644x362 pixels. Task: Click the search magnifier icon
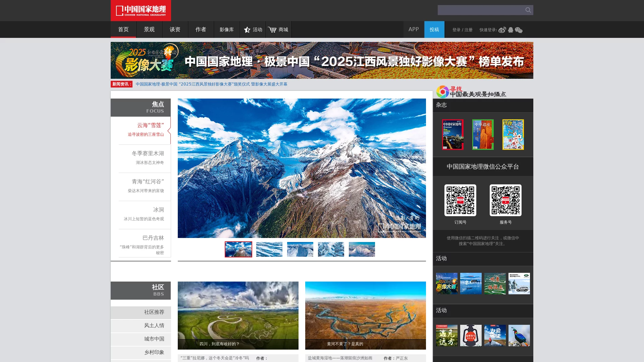pos(528,10)
